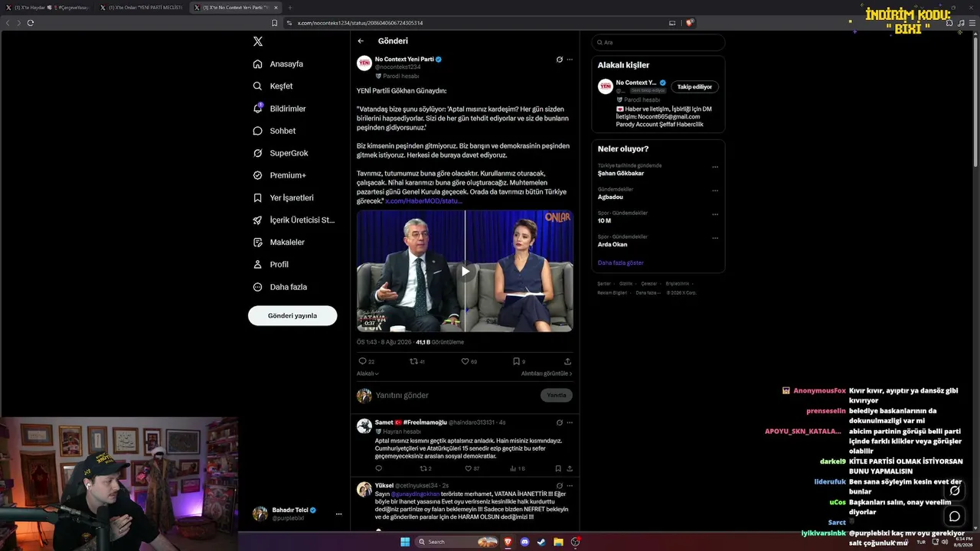
Task: Open Yer İşaretleri bookmarks
Action: point(283,197)
